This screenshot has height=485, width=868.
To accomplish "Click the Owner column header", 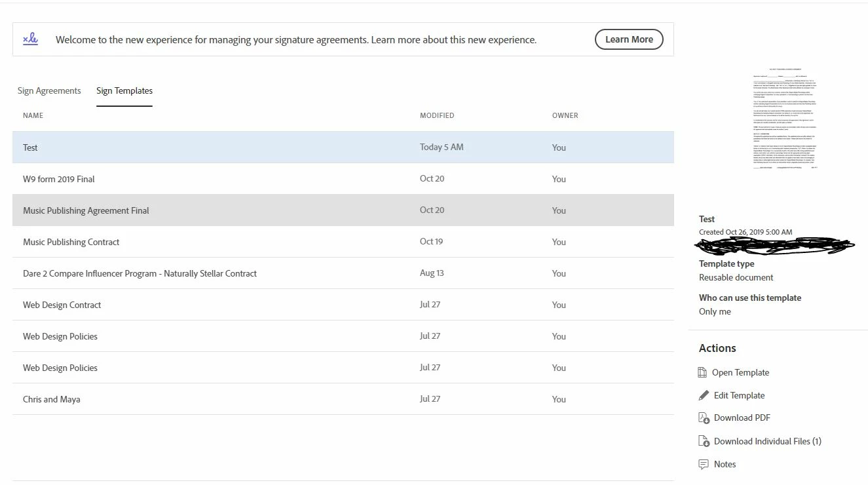I will pos(565,115).
